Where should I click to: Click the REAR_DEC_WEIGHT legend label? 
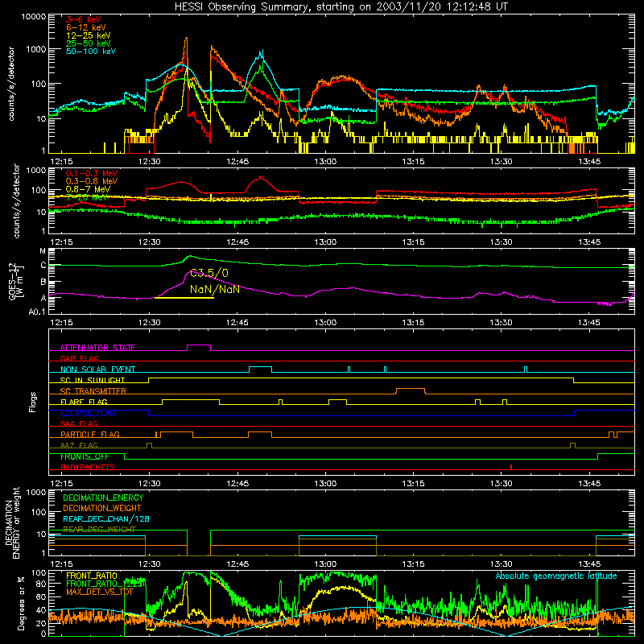tap(99, 530)
